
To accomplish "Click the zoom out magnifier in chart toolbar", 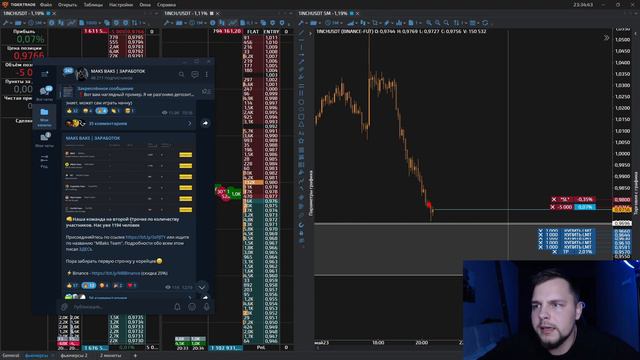I will [x=438, y=23].
